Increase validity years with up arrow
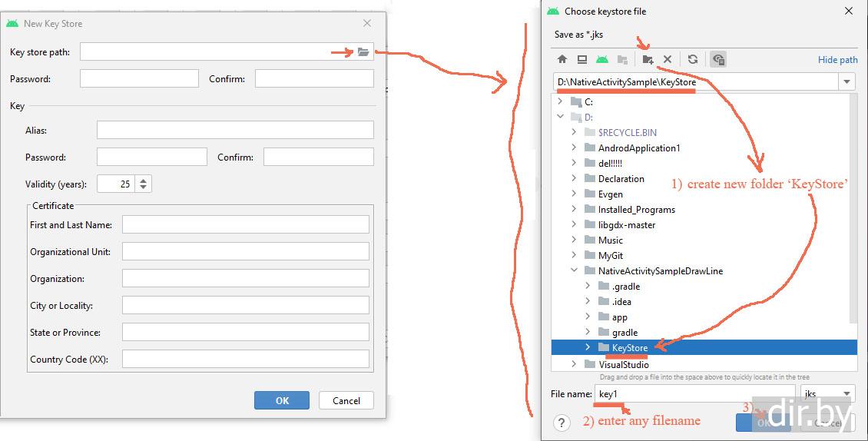 (144, 180)
